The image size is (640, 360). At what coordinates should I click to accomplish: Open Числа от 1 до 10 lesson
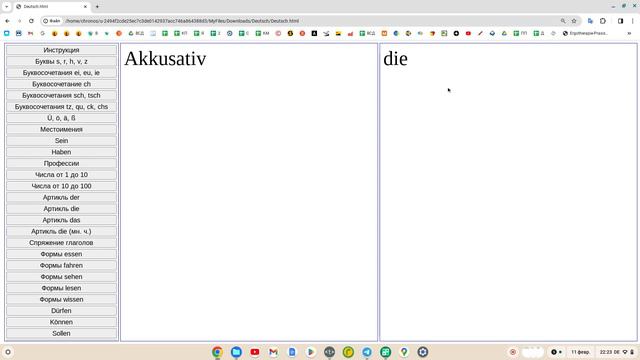[x=61, y=175]
